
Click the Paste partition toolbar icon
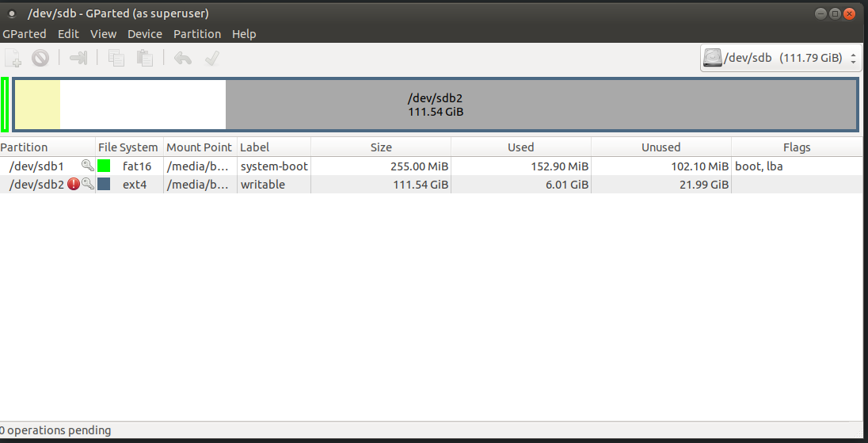[144, 58]
